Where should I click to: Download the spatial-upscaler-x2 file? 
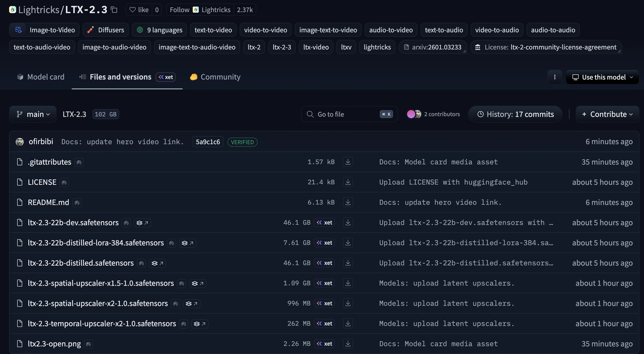tap(348, 303)
